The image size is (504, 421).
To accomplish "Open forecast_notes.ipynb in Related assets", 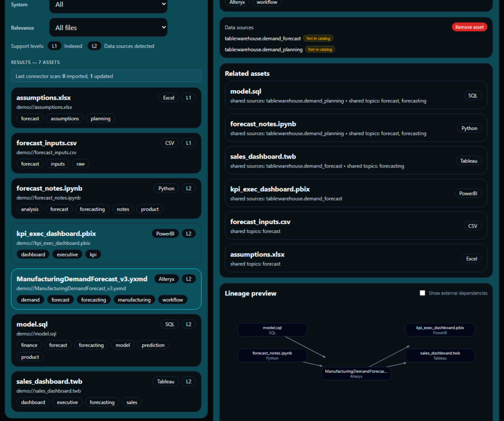I will click(356, 128).
